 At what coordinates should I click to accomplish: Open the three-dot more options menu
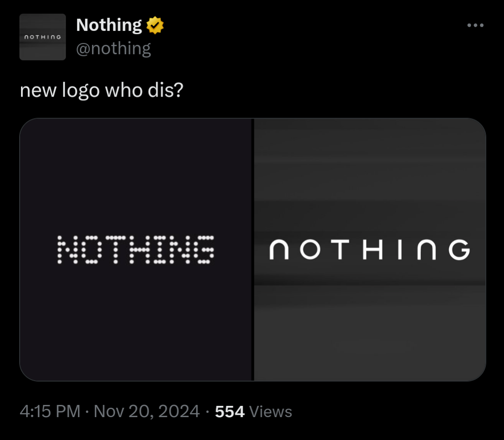point(475,25)
